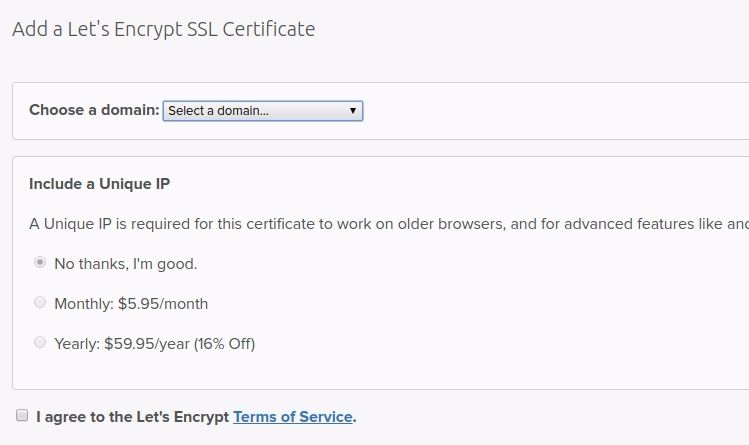Click the Choose a domain label
Image resolution: width=749 pixels, height=445 pixels.
[94, 110]
